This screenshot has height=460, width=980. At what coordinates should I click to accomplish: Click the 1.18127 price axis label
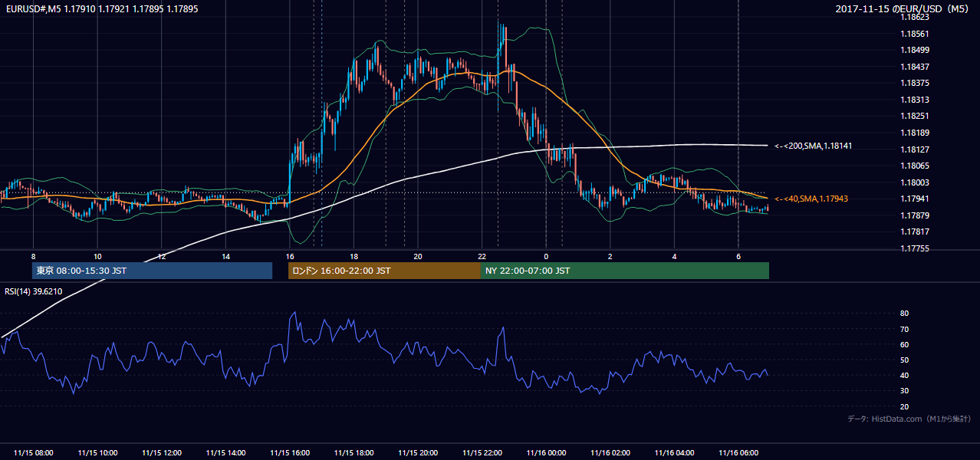click(x=916, y=149)
